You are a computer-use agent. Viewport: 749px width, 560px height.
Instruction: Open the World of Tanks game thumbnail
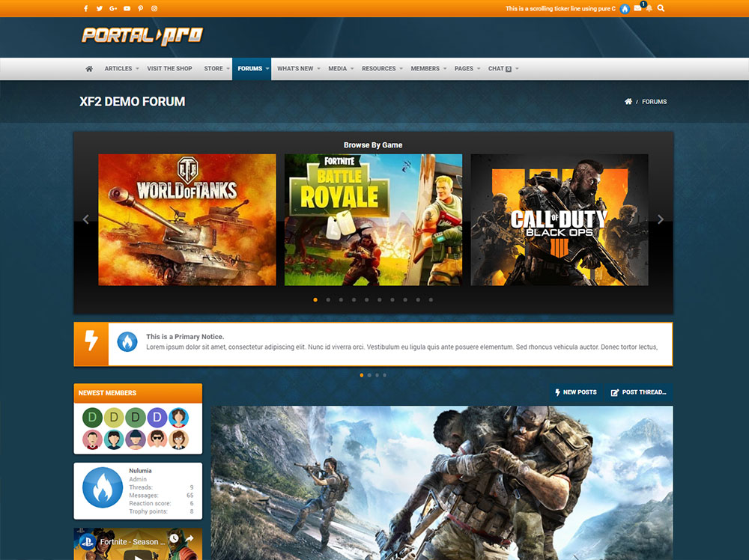(187, 219)
